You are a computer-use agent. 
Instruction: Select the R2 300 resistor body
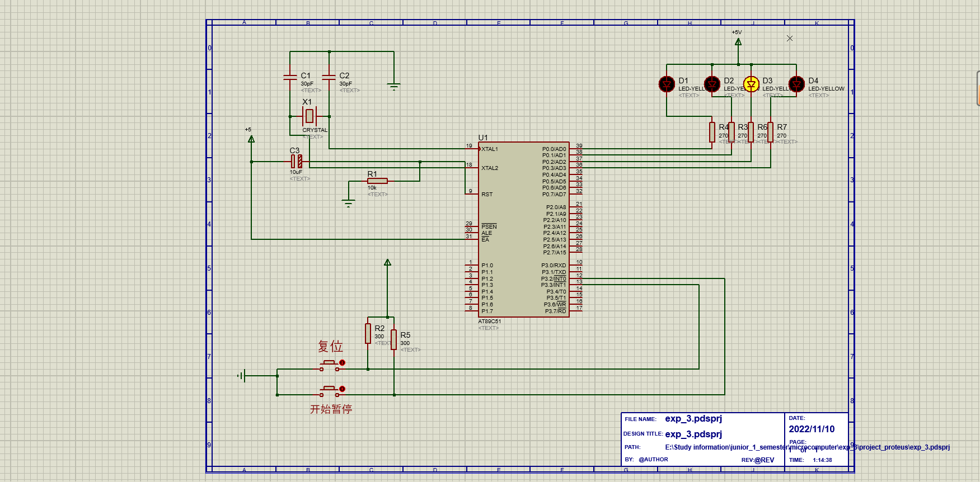pos(368,333)
